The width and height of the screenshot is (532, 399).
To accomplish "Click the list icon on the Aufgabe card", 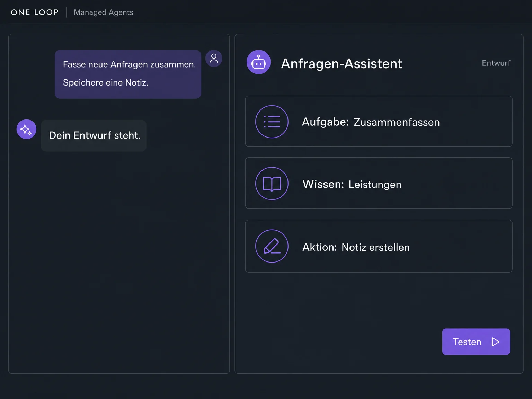I will tap(272, 122).
